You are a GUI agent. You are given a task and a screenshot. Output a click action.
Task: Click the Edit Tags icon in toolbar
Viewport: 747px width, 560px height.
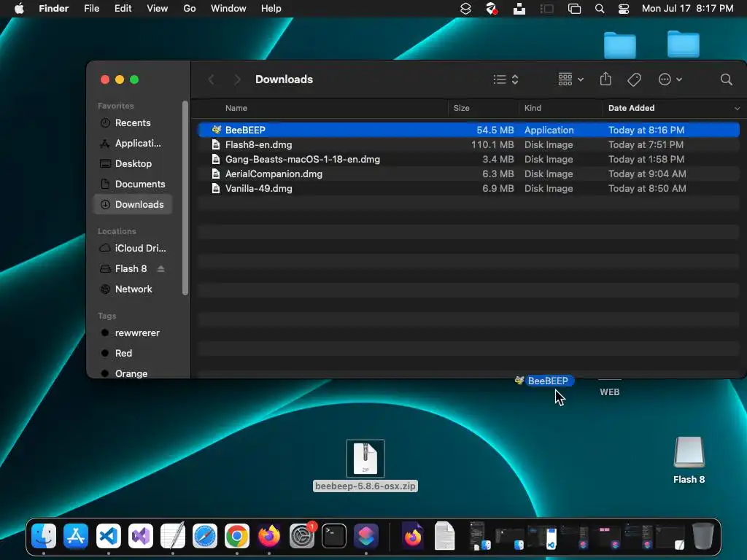[x=634, y=79]
